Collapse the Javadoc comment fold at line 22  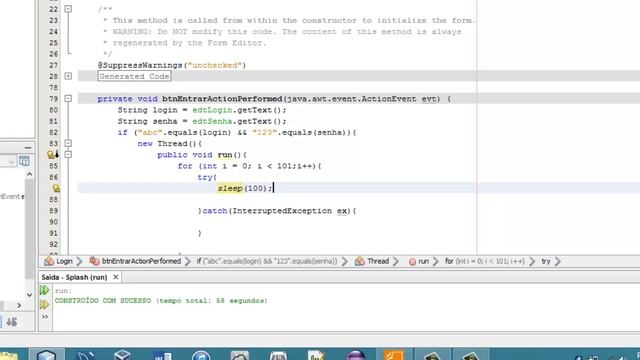click(68, 9)
